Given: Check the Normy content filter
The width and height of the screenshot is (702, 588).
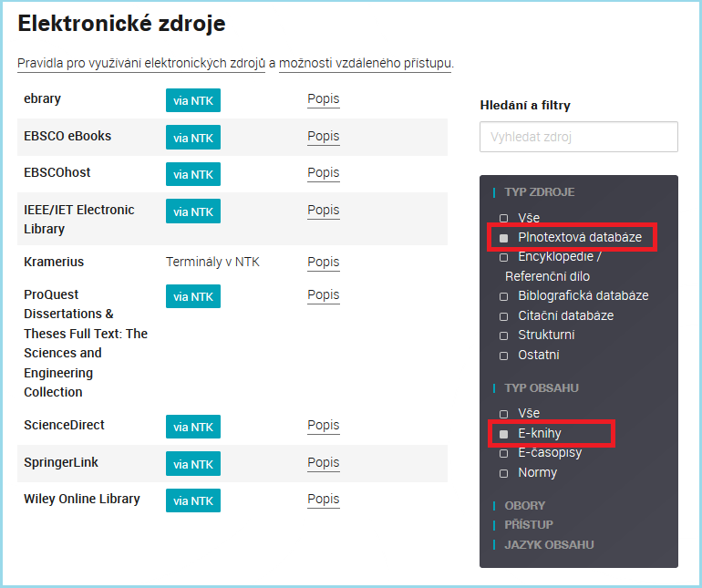Looking at the screenshot, I should point(503,473).
